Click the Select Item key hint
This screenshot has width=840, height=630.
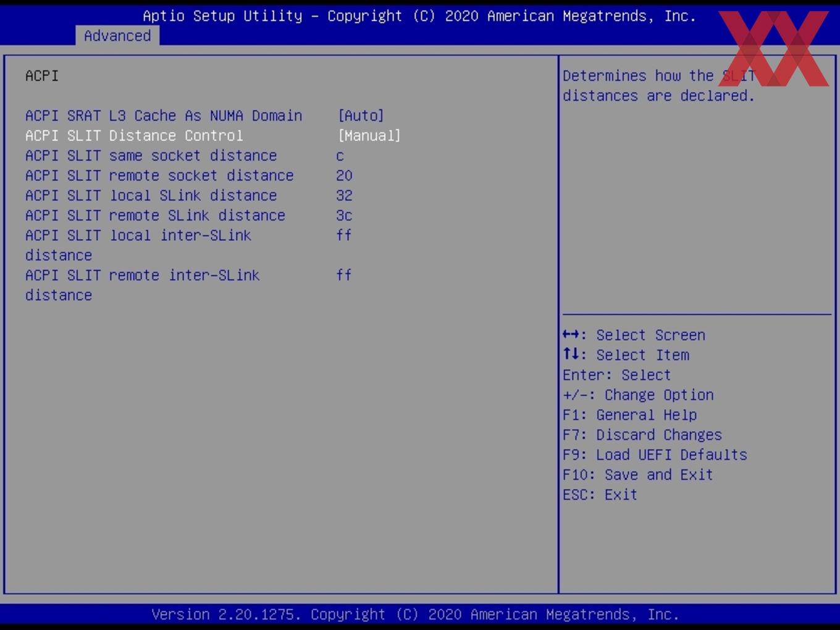tap(626, 355)
